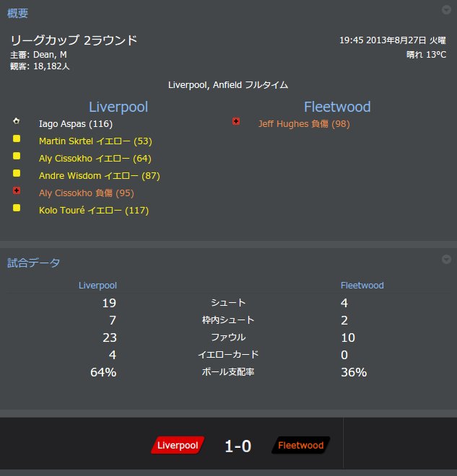Viewport: 457px width, 476px height.
Task: Click the yellow card icon beside Andre Wisdom
Action: pos(17,173)
